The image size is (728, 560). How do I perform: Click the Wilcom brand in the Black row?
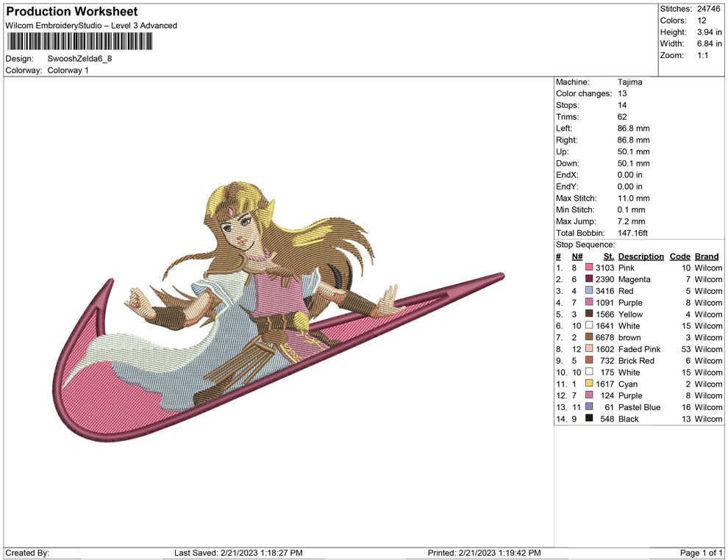coord(708,418)
